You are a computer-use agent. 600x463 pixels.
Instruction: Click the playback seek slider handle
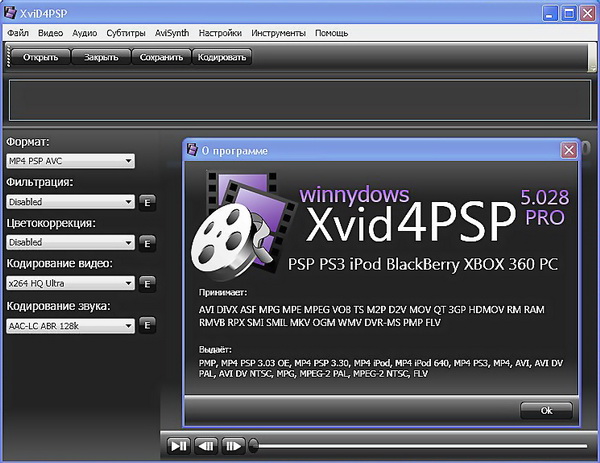pos(253,446)
